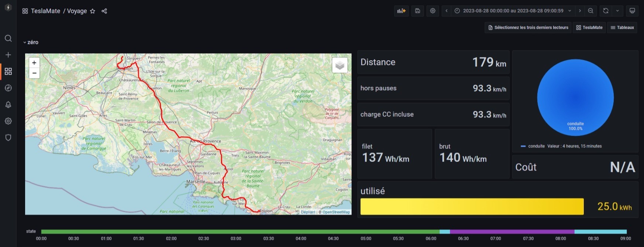644x247 pixels.
Task: Click the 'brut' consumption panel label
Action: [445, 146]
